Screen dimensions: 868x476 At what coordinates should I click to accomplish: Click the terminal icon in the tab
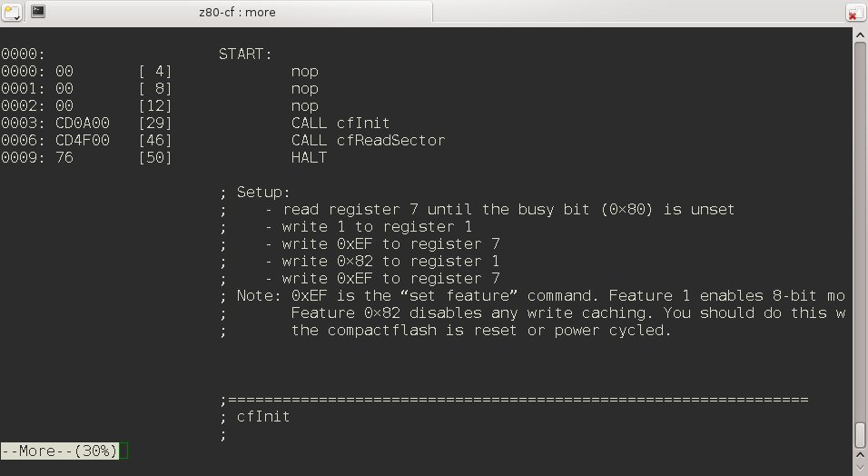coord(38,11)
